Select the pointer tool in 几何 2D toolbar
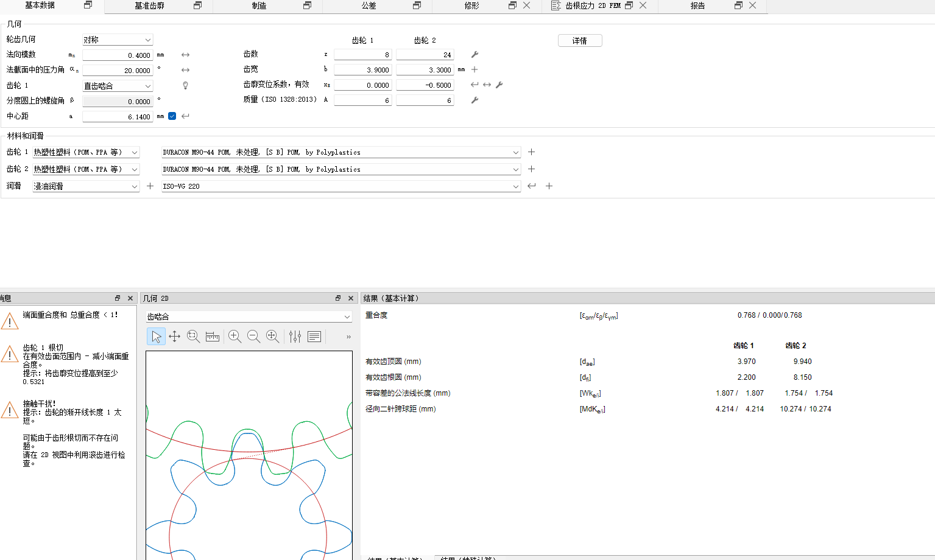Screen dimensions: 935x560 (x=156, y=337)
